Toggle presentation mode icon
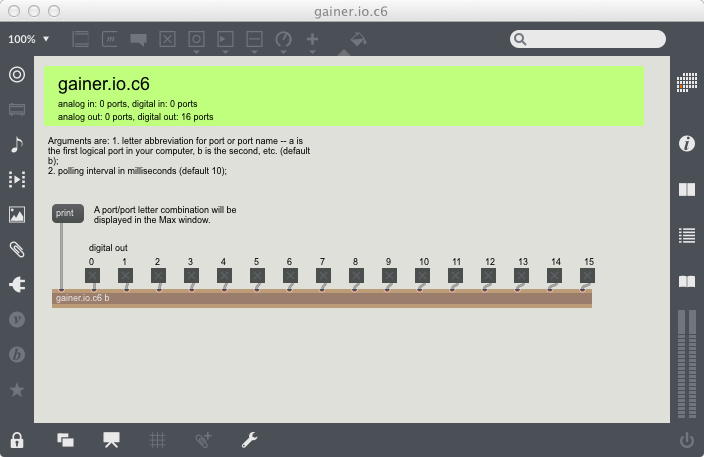The height and width of the screenshot is (457, 704). [x=111, y=440]
